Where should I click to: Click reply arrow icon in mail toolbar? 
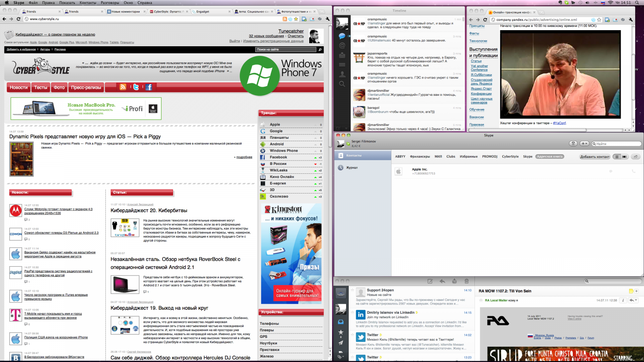point(442,281)
